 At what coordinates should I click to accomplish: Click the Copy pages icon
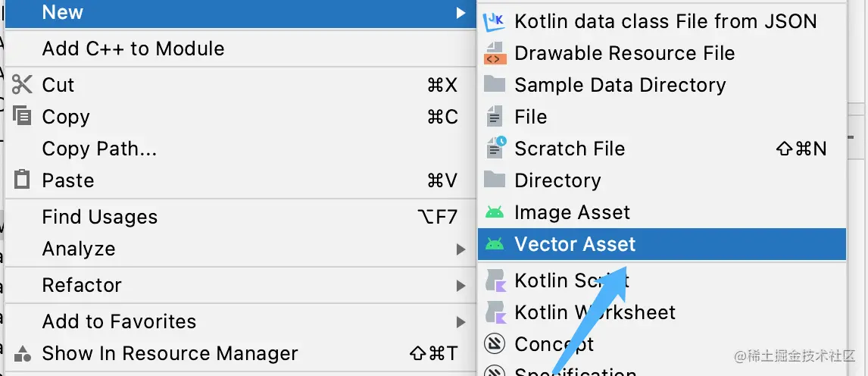[x=22, y=116]
